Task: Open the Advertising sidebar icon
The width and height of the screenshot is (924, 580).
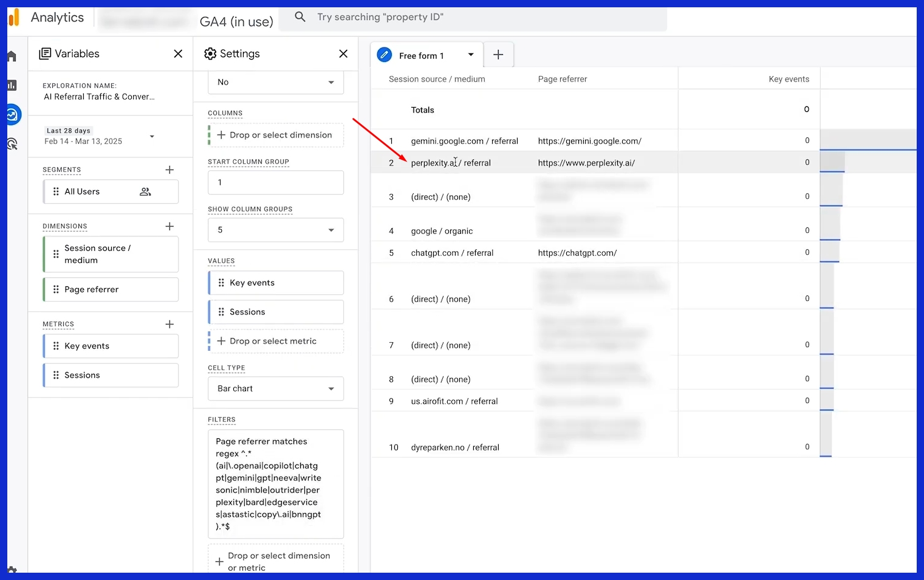Action: click(12, 144)
